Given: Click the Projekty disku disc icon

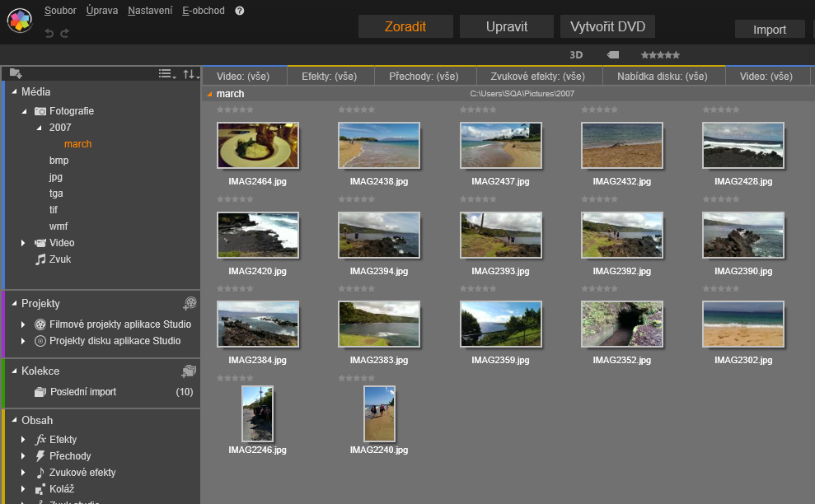Looking at the screenshot, I should (40, 341).
